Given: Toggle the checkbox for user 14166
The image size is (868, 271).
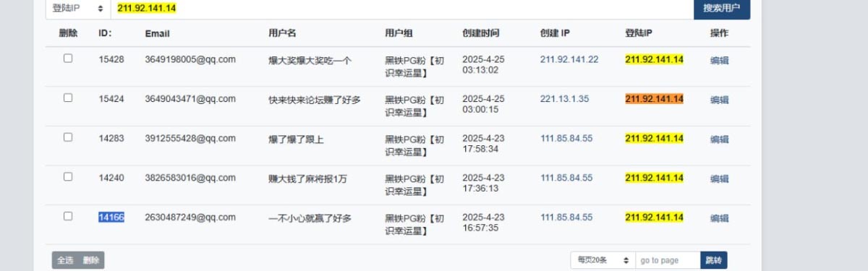Looking at the screenshot, I should pyautogui.click(x=68, y=215).
